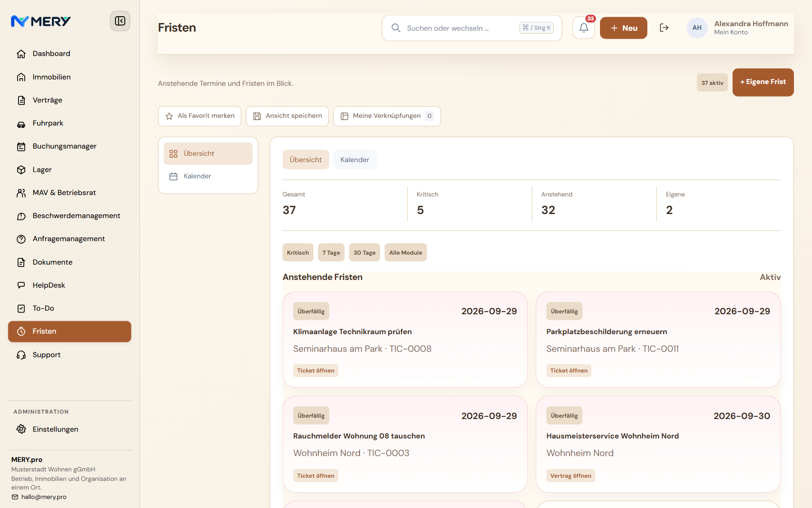Open ticket for Klimaanlage Technikraum prüfen
The width and height of the screenshot is (812, 508).
coord(316,371)
